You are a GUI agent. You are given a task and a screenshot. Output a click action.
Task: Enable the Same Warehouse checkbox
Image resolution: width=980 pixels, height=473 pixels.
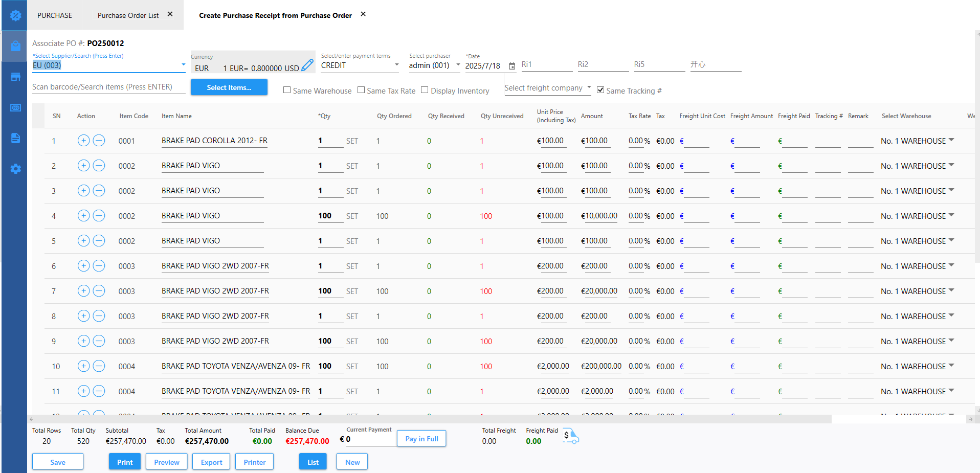coord(287,90)
